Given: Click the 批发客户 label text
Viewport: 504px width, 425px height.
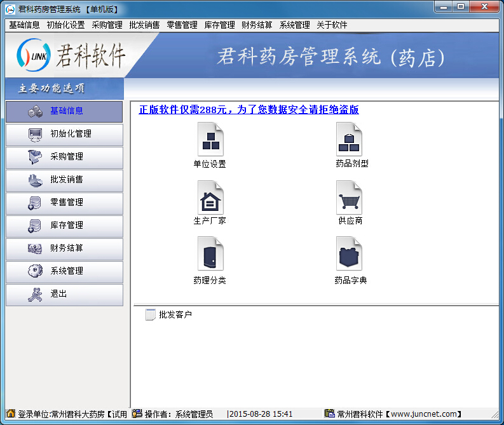Looking at the screenshot, I should (x=175, y=314).
